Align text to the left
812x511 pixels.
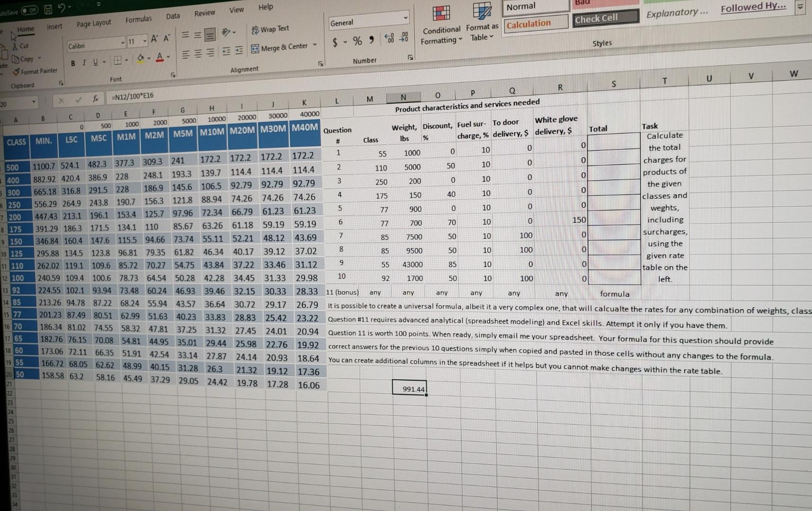(185, 54)
